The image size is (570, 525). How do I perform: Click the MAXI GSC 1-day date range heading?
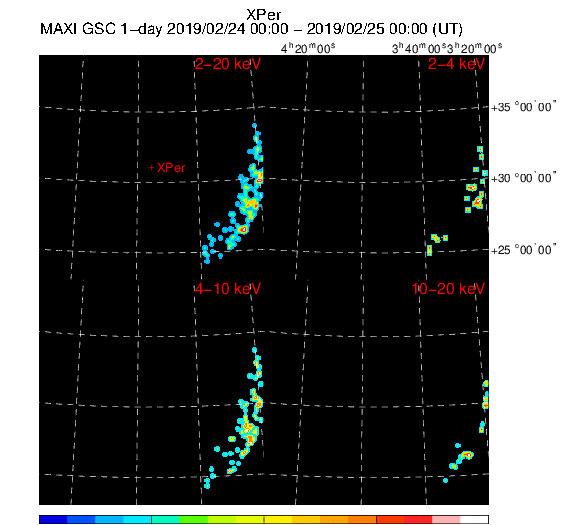coord(251,29)
